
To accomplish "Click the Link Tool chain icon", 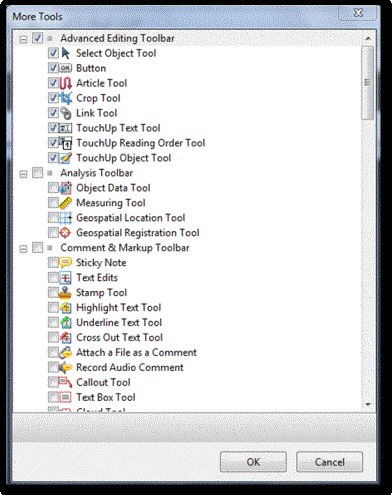I will tap(66, 113).
